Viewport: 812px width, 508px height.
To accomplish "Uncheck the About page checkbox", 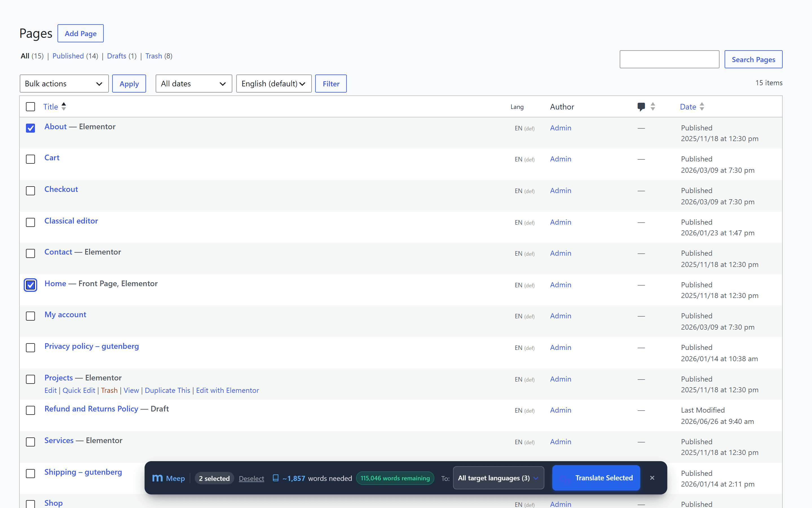I will tap(30, 128).
